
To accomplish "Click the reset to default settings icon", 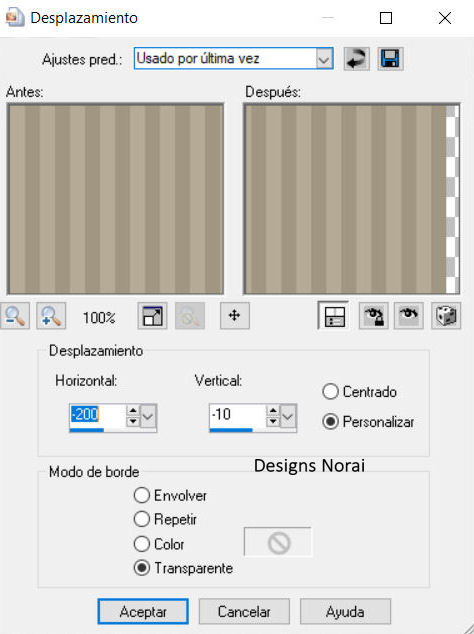I will [356, 59].
